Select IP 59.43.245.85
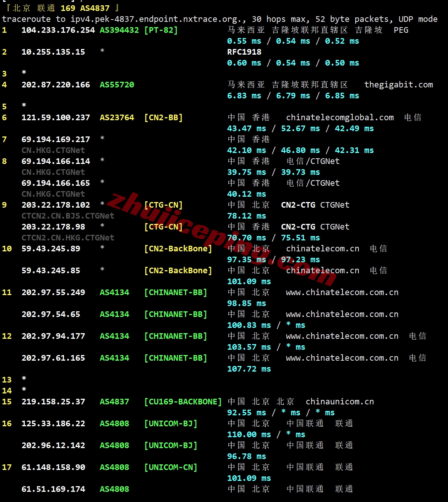This screenshot has width=448, height=502. tap(51, 271)
